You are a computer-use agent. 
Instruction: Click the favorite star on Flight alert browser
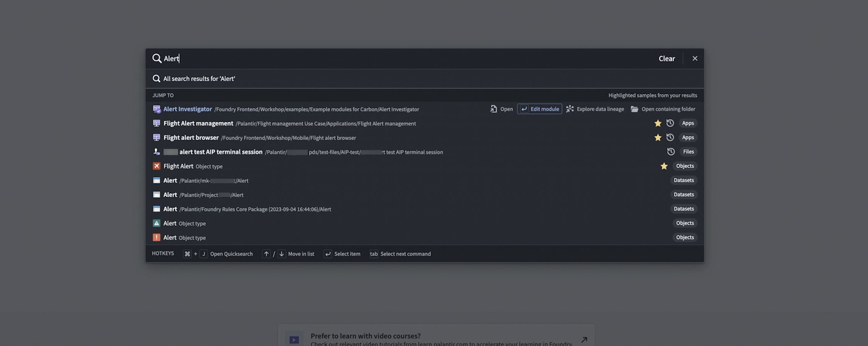(x=657, y=137)
